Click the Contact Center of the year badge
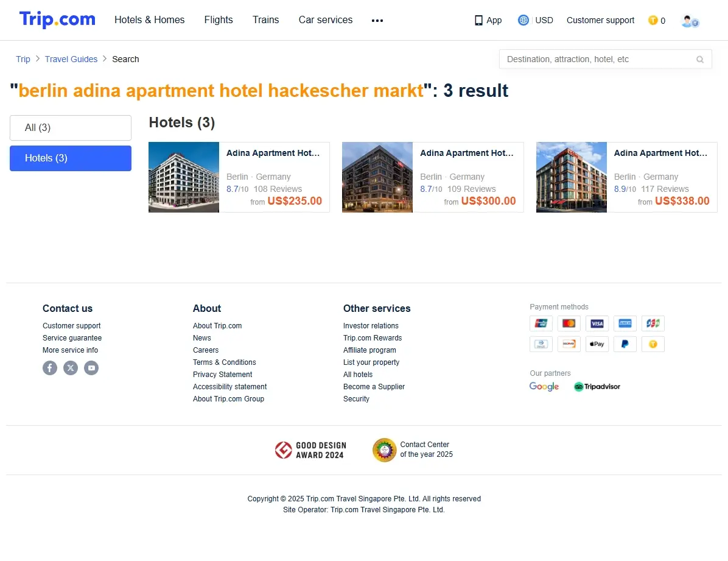 pos(413,450)
